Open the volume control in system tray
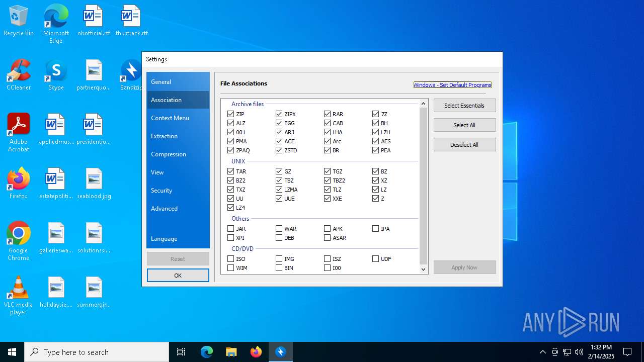Viewport: 644px width, 362px height. coord(579,352)
